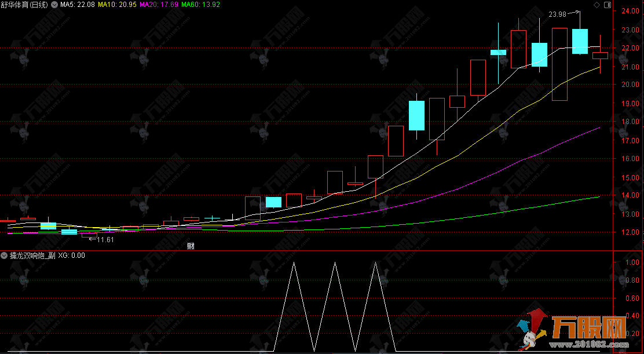
Task: Select the yellow MA10 label
Action: (118, 5)
